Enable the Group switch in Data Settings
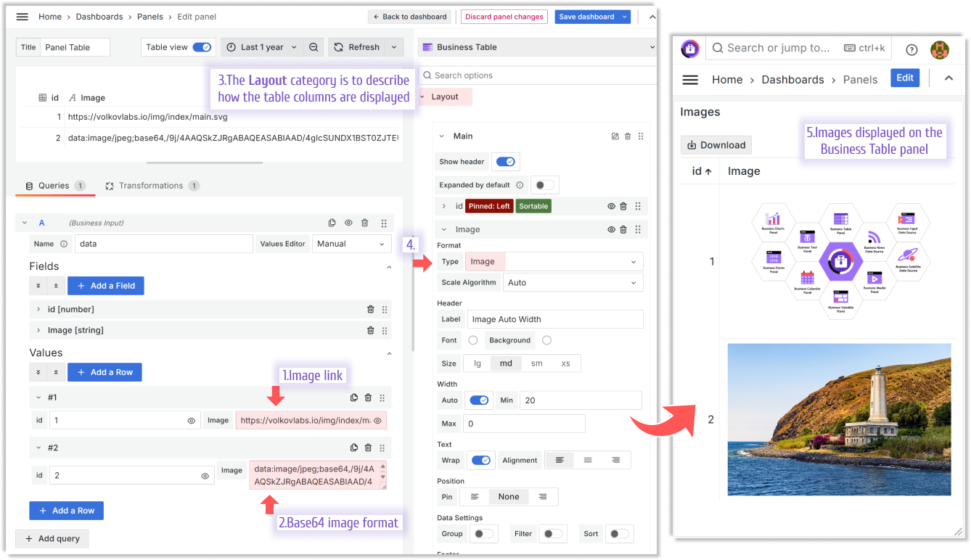This screenshot has height=560, width=971. (483, 534)
